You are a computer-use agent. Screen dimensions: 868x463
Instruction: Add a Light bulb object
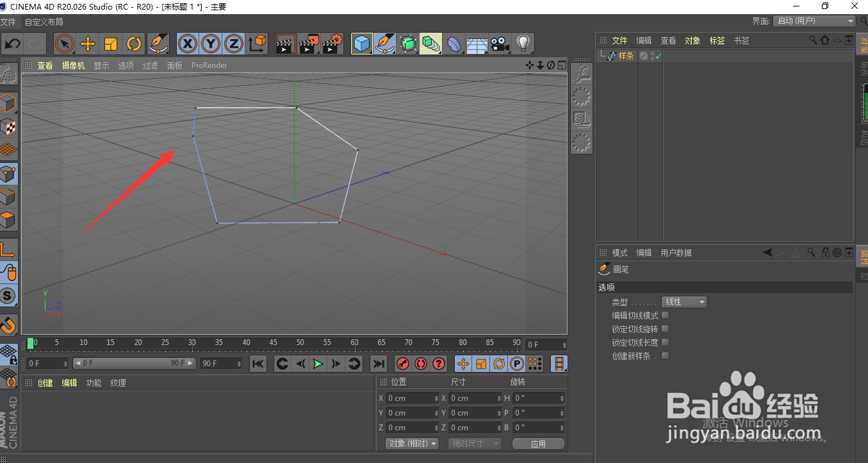[523, 44]
